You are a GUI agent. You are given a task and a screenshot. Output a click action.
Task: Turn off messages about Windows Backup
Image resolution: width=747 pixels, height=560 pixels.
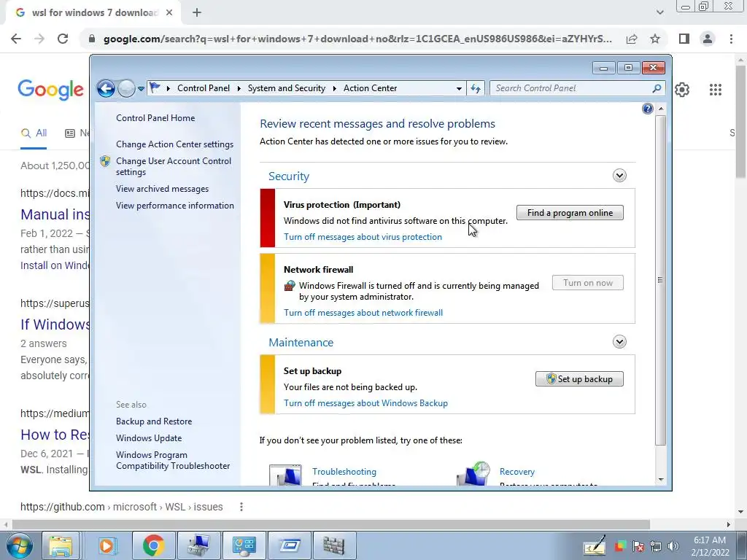coord(366,403)
